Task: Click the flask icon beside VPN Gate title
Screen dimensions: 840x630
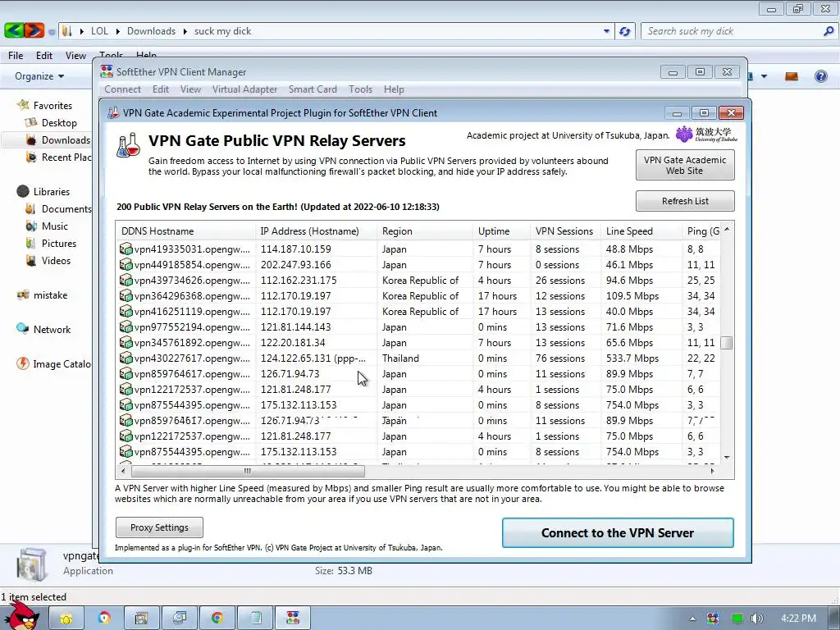Action: (x=129, y=145)
